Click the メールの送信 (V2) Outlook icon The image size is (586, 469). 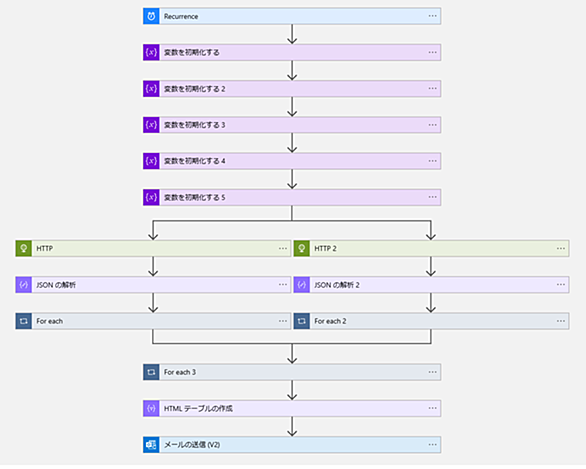(x=151, y=445)
